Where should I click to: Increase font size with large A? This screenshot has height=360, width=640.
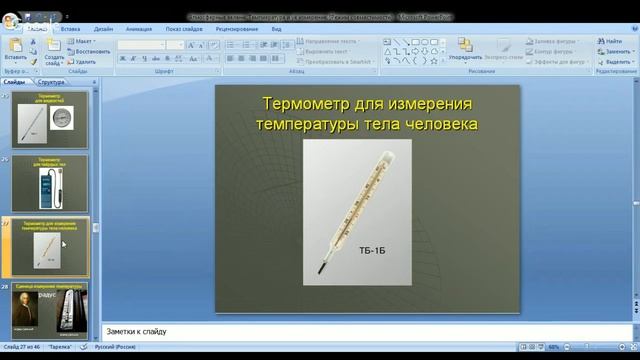[x=191, y=45]
